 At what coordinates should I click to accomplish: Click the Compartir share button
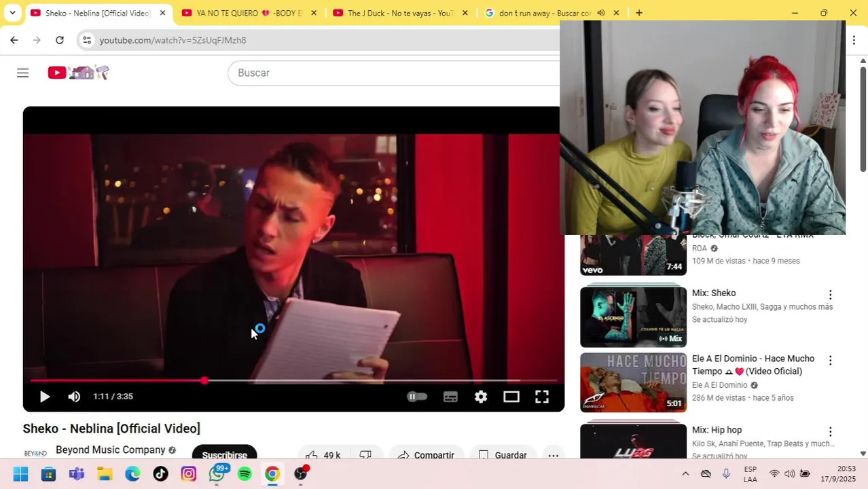pyautogui.click(x=427, y=454)
